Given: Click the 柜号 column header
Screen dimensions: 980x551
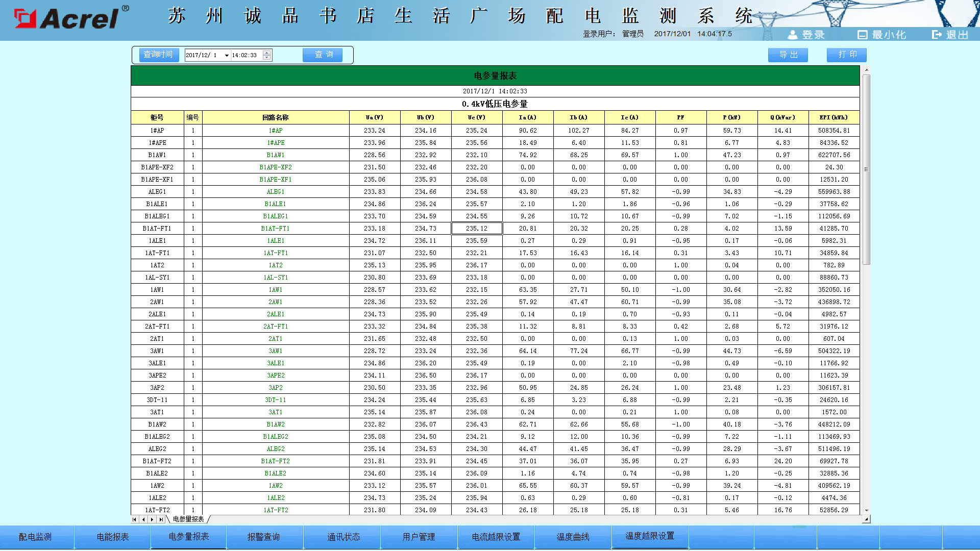Looking at the screenshot, I should (x=157, y=117).
